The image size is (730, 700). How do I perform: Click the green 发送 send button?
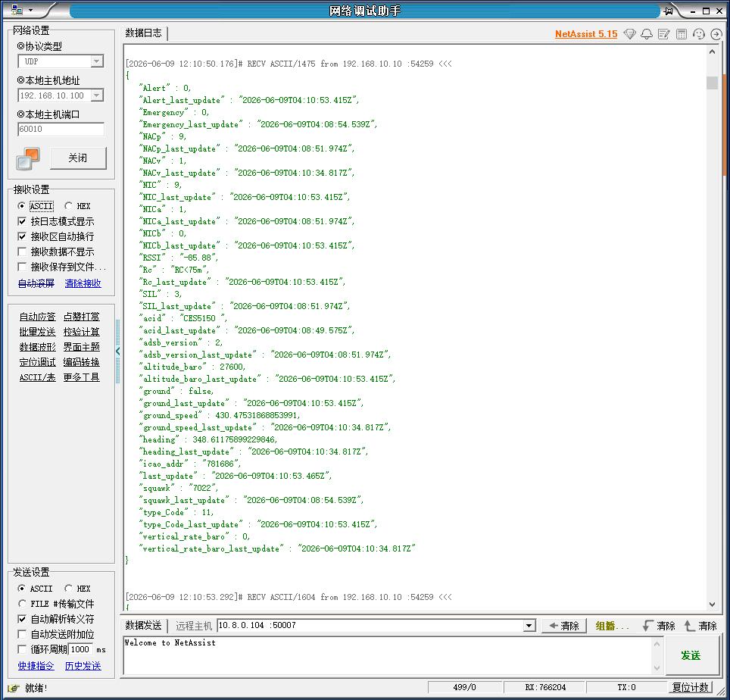point(691,656)
